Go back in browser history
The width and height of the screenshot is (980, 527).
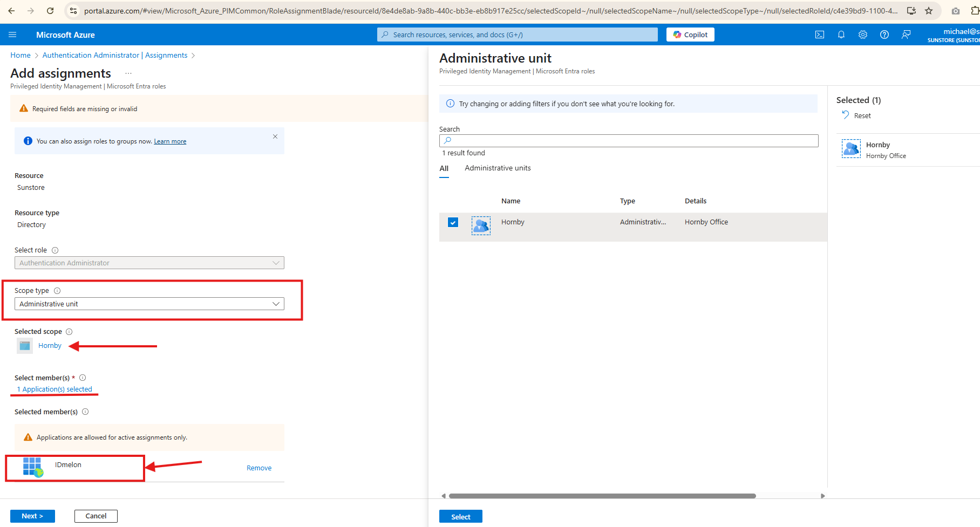tap(11, 11)
